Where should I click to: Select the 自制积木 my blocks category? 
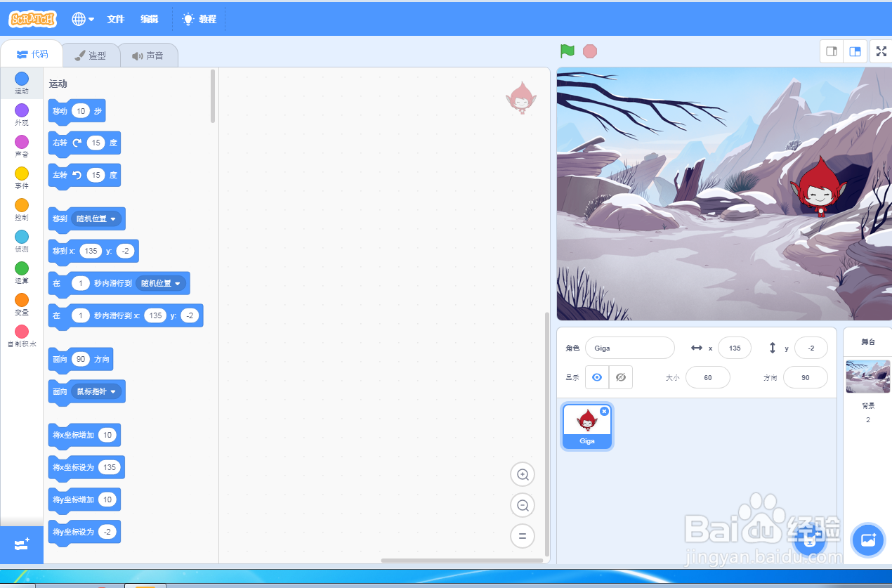click(22, 336)
